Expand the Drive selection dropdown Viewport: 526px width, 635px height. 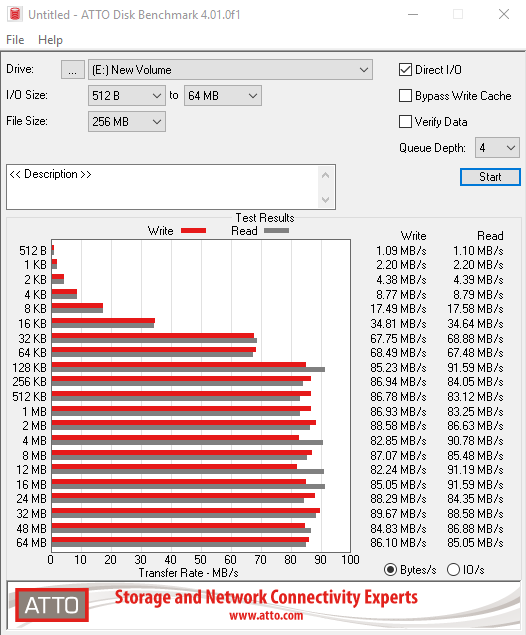[x=230, y=70]
